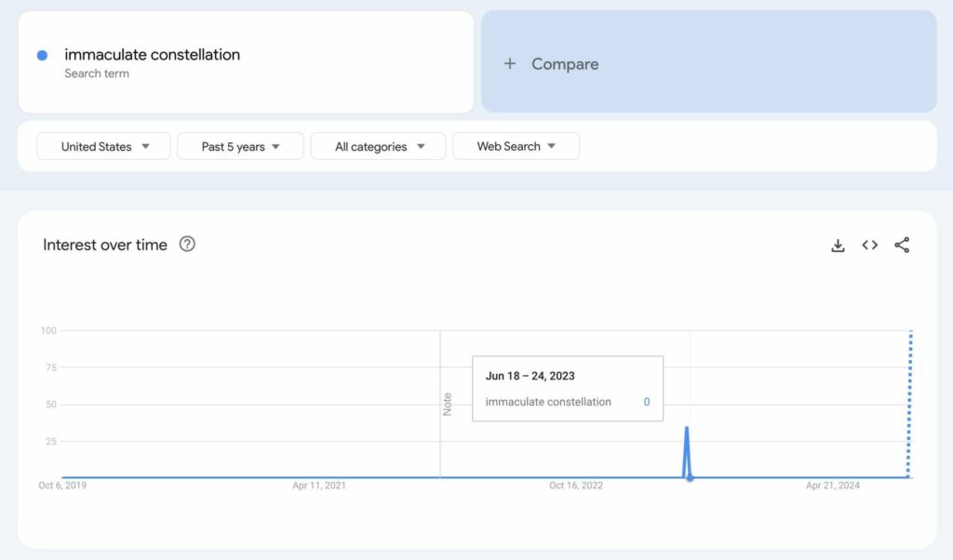Open the United States region dropdown
This screenshot has width=953, height=560.
click(x=102, y=146)
